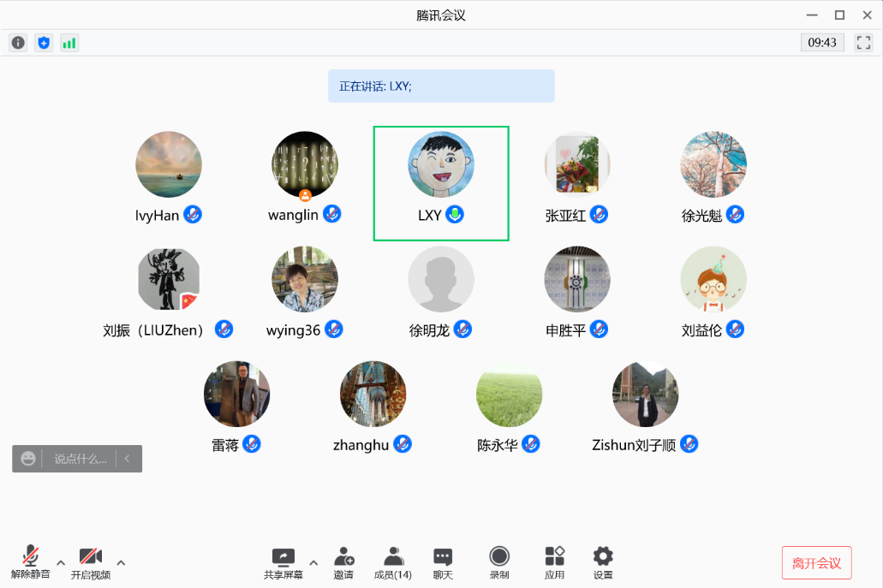Expand the video options arrow
The image size is (883, 588).
pyautogui.click(x=121, y=562)
